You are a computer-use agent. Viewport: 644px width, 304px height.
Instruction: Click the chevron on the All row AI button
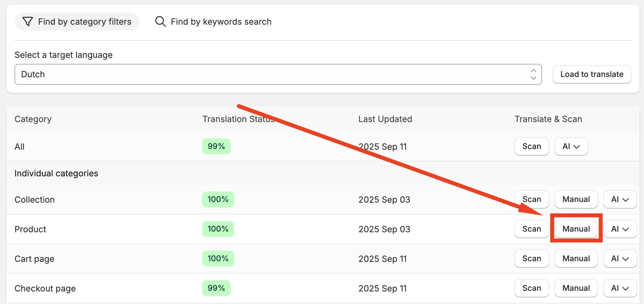pyautogui.click(x=577, y=147)
